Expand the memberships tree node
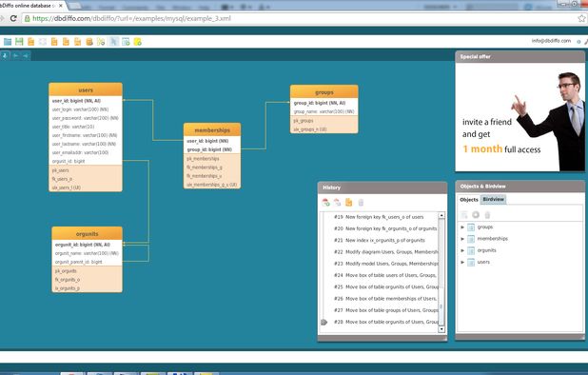The height and width of the screenshot is (375, 588). pos(462,239)
